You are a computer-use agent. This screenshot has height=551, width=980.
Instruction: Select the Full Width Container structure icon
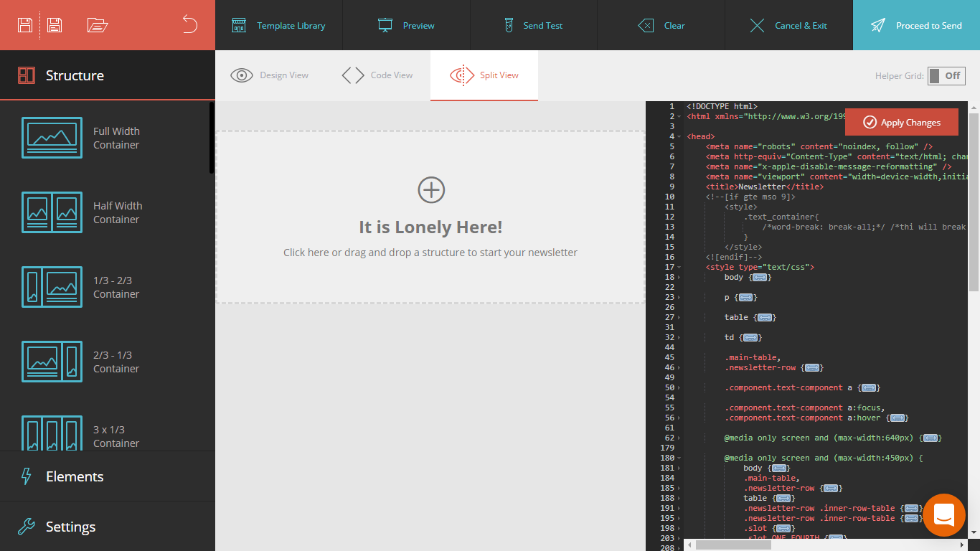(x=52, y=138)
